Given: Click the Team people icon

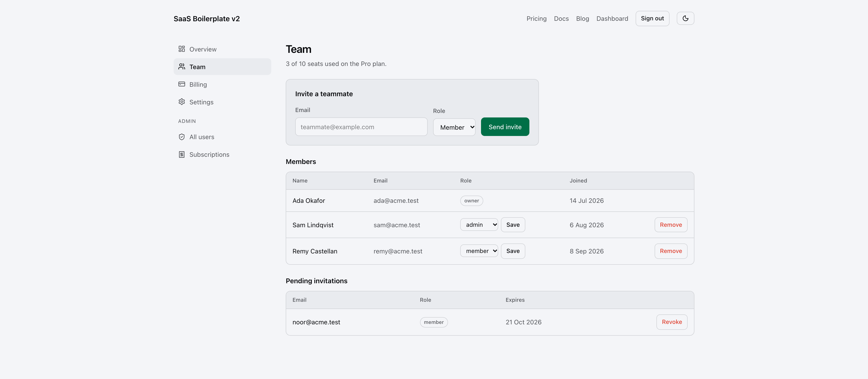Looking at the screenshot, I should coord(182,67).
